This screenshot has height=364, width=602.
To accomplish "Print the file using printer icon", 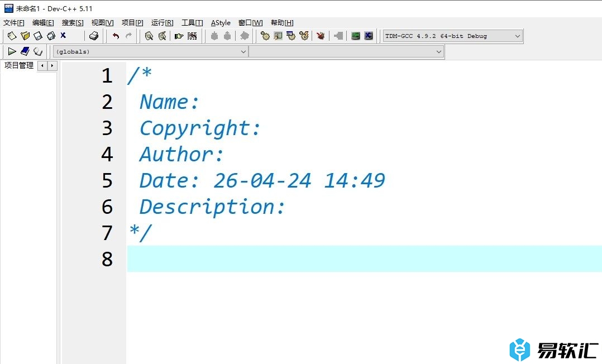I will (x=94, y=36).
